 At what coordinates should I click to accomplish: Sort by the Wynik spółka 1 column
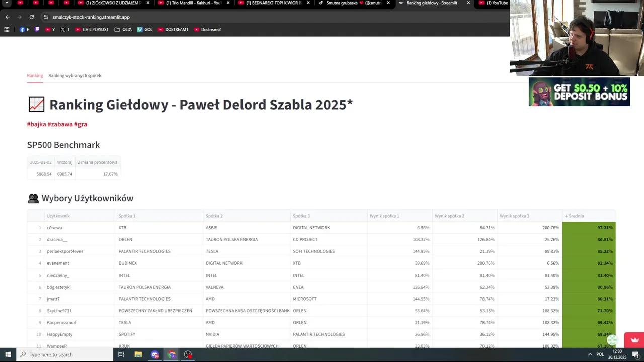(x=399, y=216)
